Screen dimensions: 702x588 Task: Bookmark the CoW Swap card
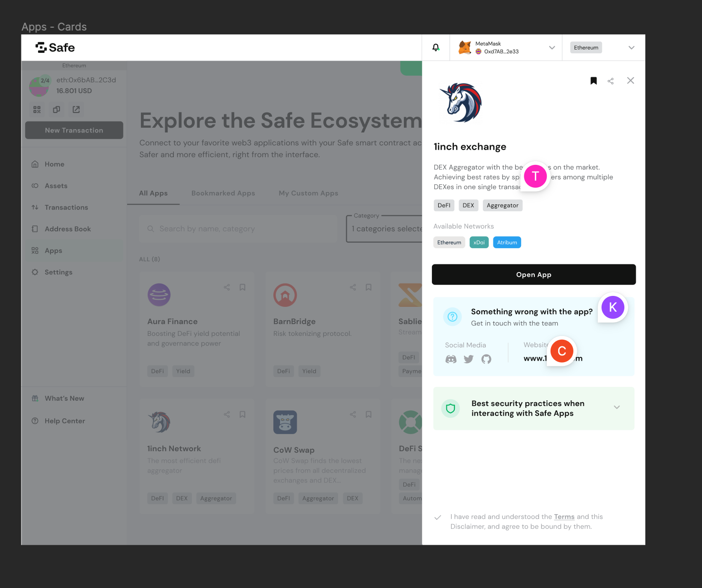(369, 415)
